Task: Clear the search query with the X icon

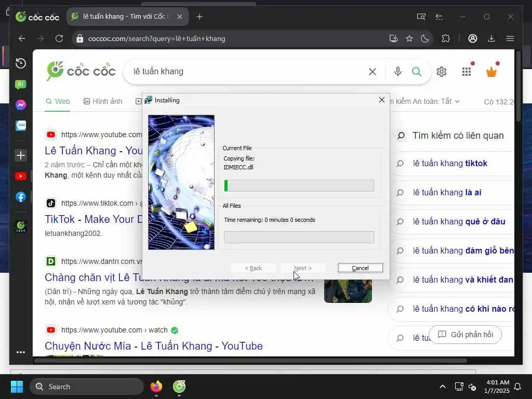Action: tap(373, 72)
